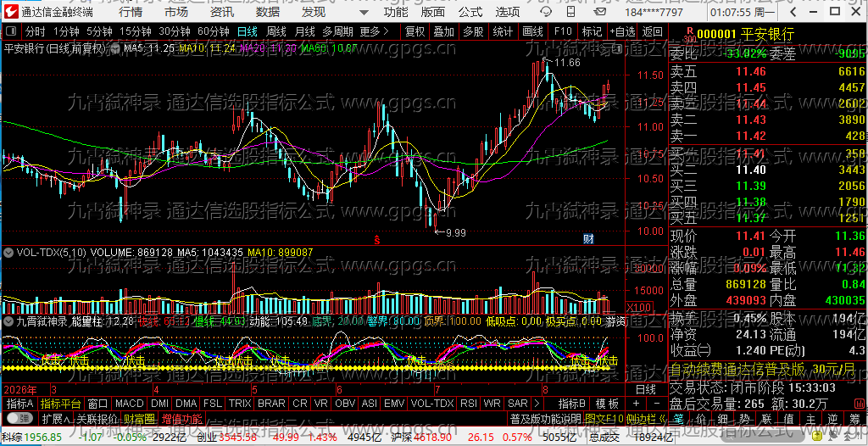Click the + button right of 模板
Screen dimensions: 868x446
click(636, 404)
